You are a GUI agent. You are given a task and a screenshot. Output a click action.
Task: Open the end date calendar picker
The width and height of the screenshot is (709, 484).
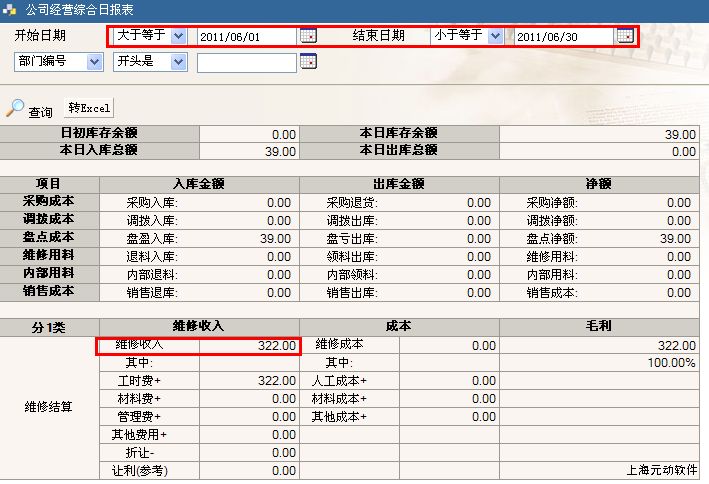[x=625, y=36]
